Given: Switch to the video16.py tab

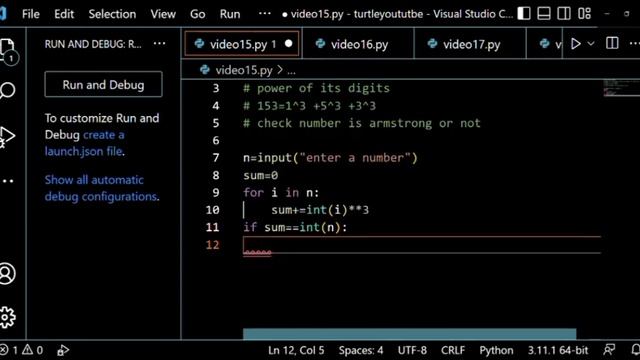Looking at the screenshot, I should coord(358,44).
